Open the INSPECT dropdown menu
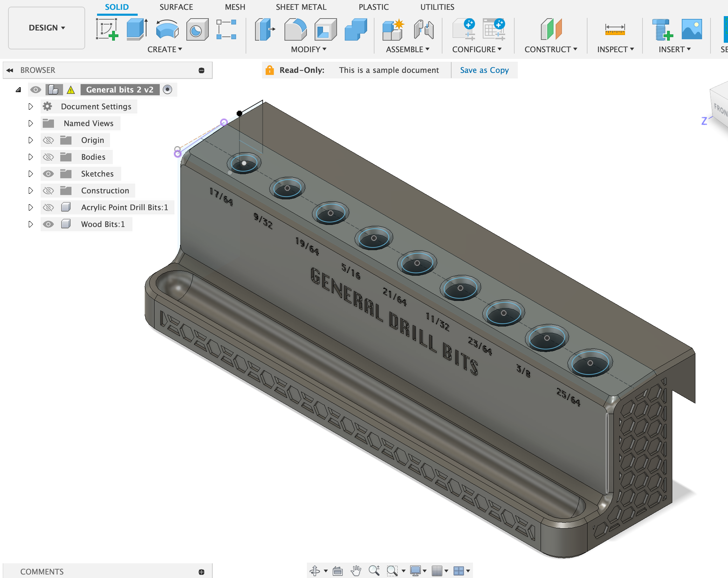This screenshot has height=578, width=728. tap(616, 49)
